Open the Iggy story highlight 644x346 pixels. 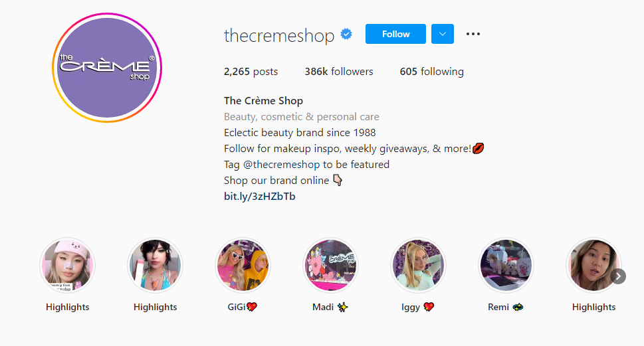pos(418,265)
